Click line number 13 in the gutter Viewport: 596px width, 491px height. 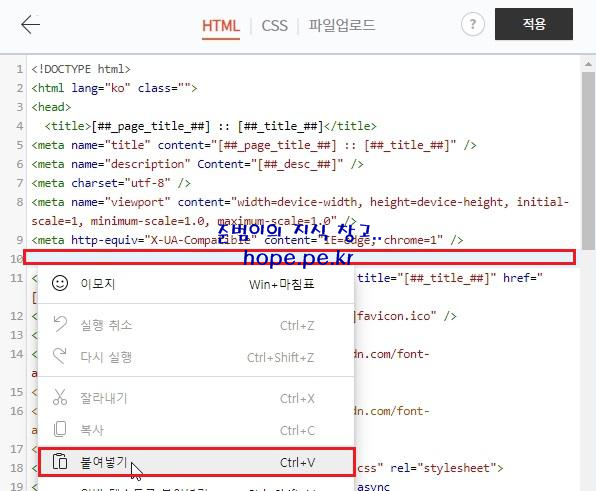(x=17, y=336)
